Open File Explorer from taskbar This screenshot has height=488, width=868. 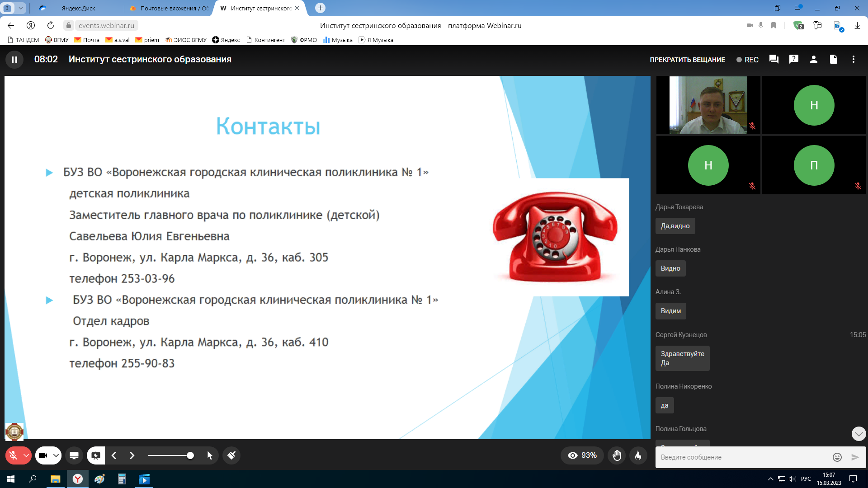point(55,479)
